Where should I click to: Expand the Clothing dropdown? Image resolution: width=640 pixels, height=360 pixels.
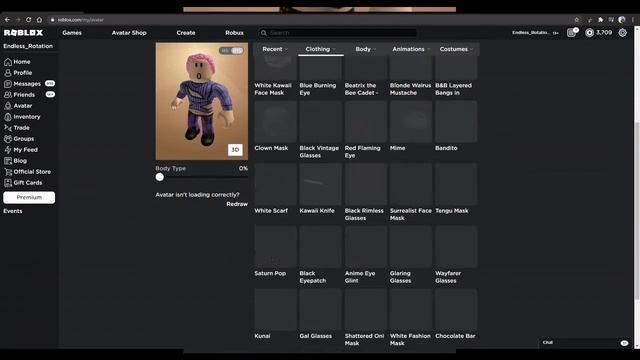tap(320, 49)
